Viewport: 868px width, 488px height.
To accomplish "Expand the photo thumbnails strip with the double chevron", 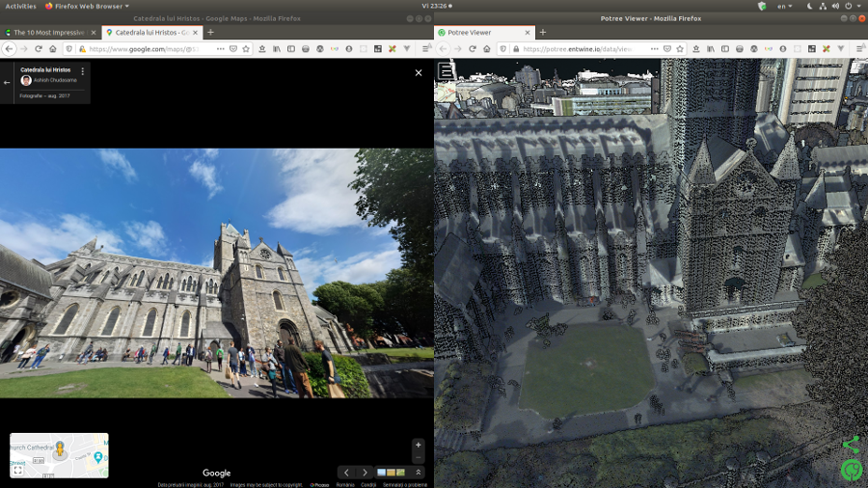I will click(x=418, y=472).
